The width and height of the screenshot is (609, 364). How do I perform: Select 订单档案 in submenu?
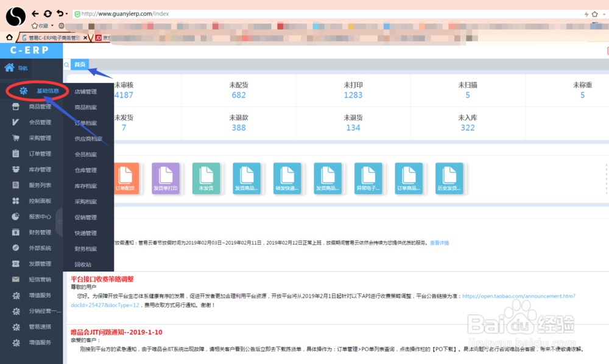click(x=86, y=123)
